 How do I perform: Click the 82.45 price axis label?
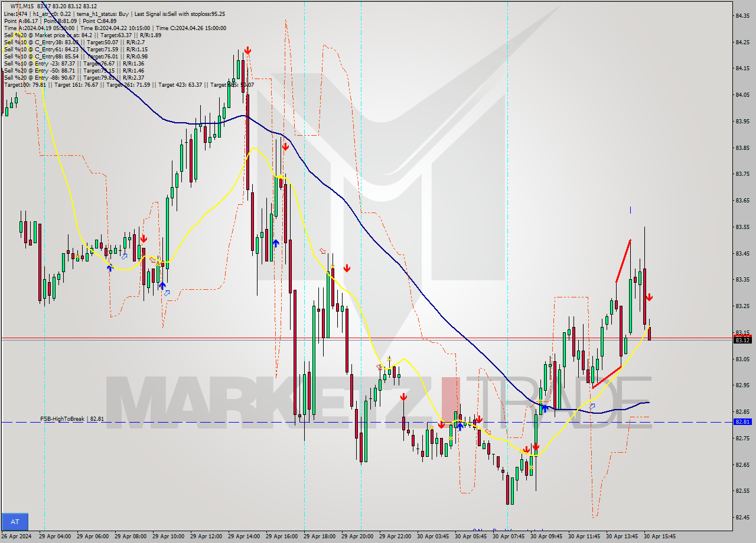point(742,518)
